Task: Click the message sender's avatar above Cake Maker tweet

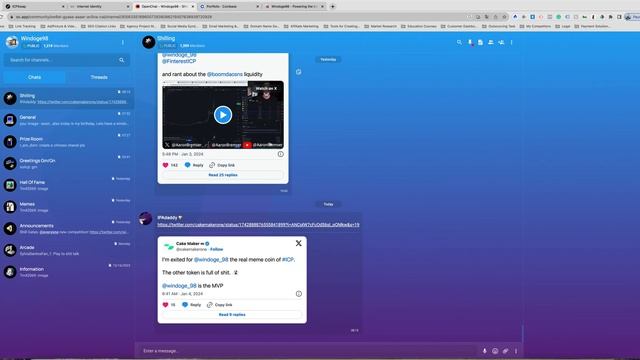Action: coord(145,219)
